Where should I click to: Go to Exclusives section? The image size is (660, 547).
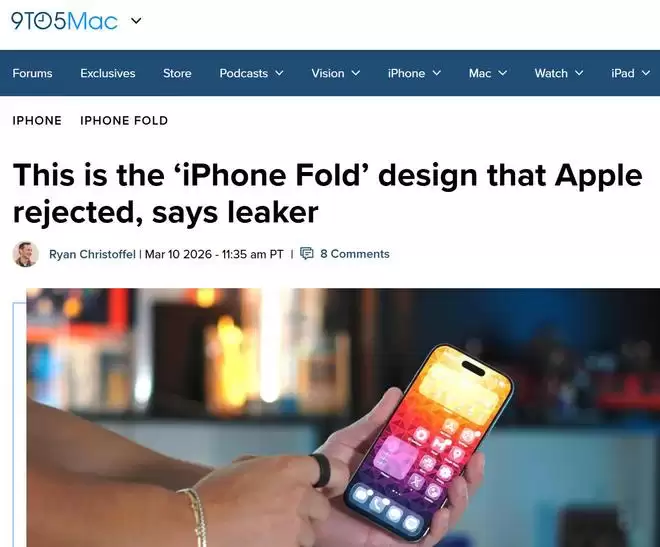(108, 73)
